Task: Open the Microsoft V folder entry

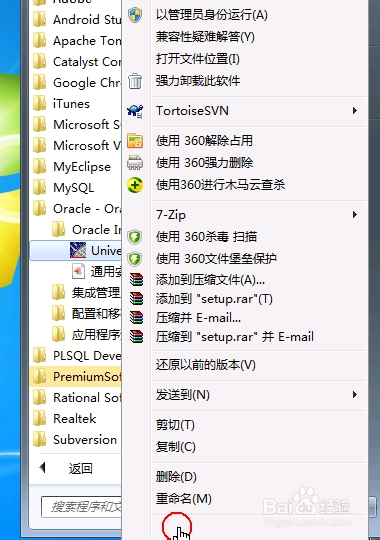Action: (76, 146)
